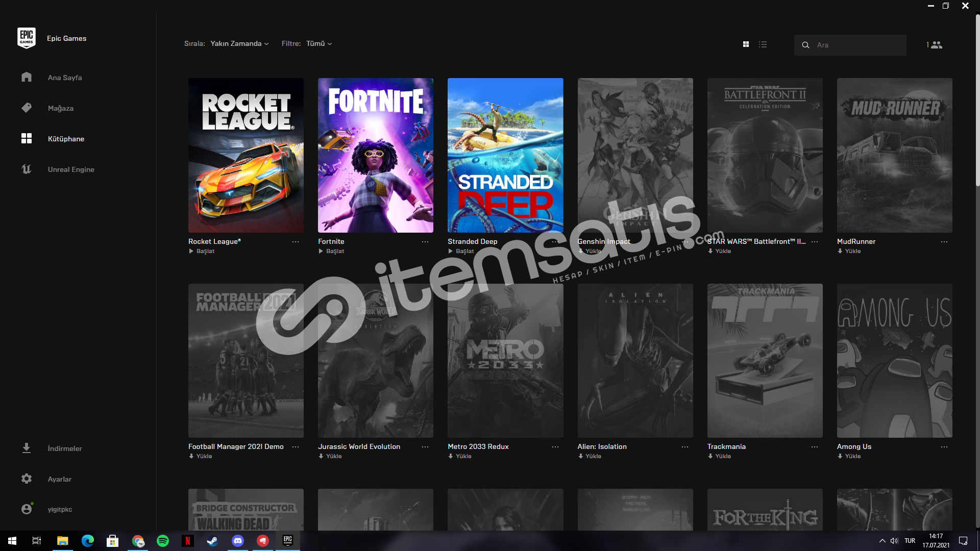
Task: Open Alien: Isolation options menu
Action: pos(685,447)
